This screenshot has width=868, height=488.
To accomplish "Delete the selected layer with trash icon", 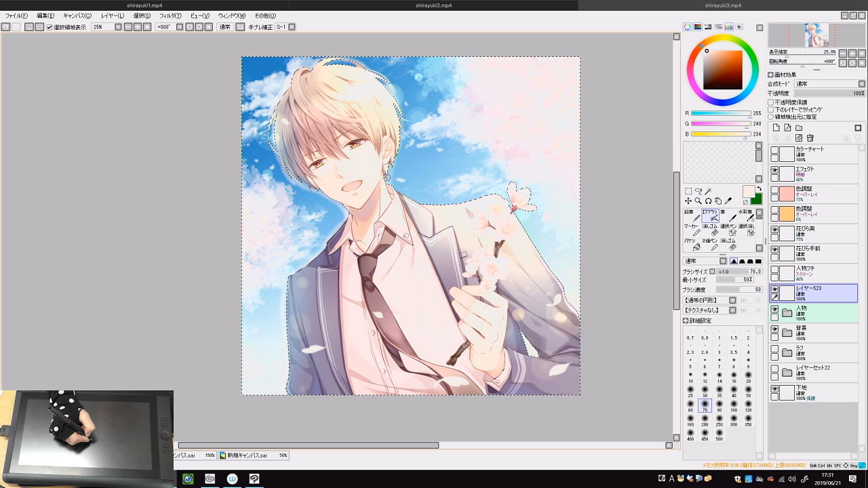I will [810, 138].
